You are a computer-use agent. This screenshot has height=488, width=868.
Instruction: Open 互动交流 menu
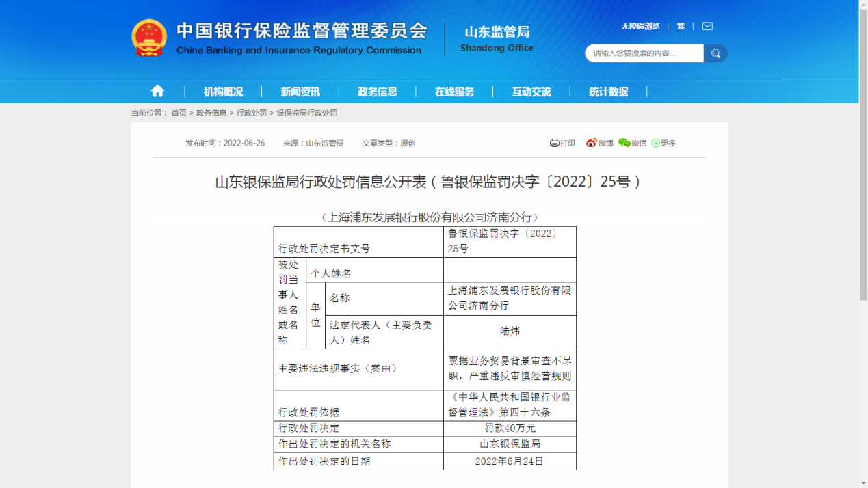tap(531, 92)
